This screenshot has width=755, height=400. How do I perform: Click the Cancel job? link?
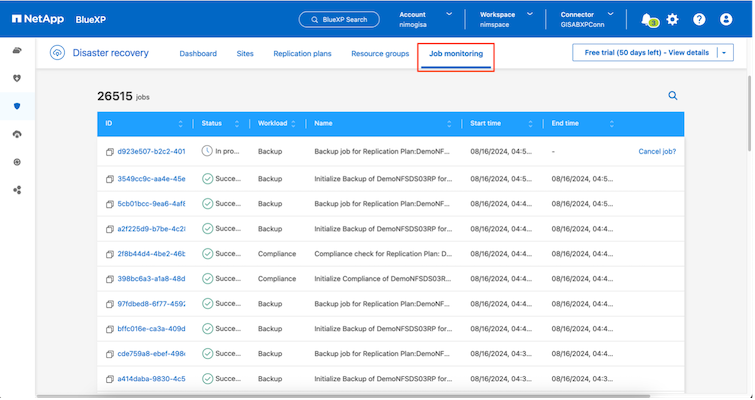click(657, 151)
